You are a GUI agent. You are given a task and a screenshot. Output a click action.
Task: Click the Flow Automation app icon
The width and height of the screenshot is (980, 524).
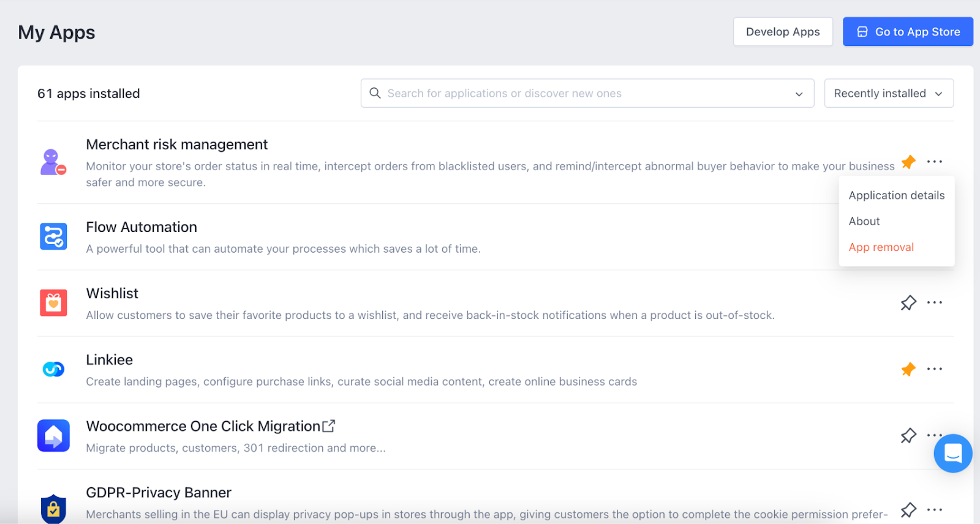(x=53, y=236)
